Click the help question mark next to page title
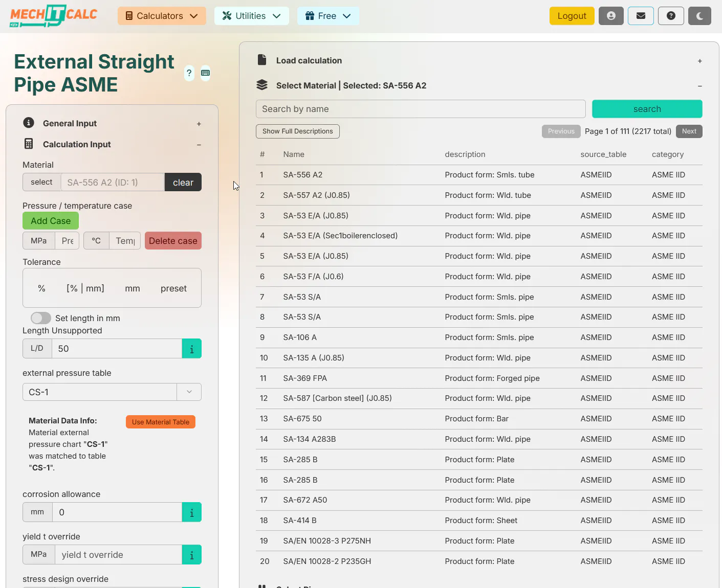The height and width of the screenshot is (588, 722). [189, 73]
